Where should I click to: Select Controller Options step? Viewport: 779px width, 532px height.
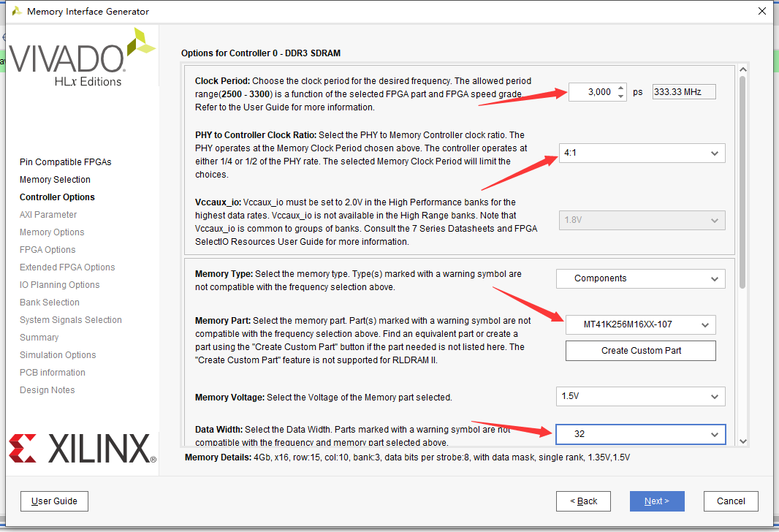click(x=57, y=197)
